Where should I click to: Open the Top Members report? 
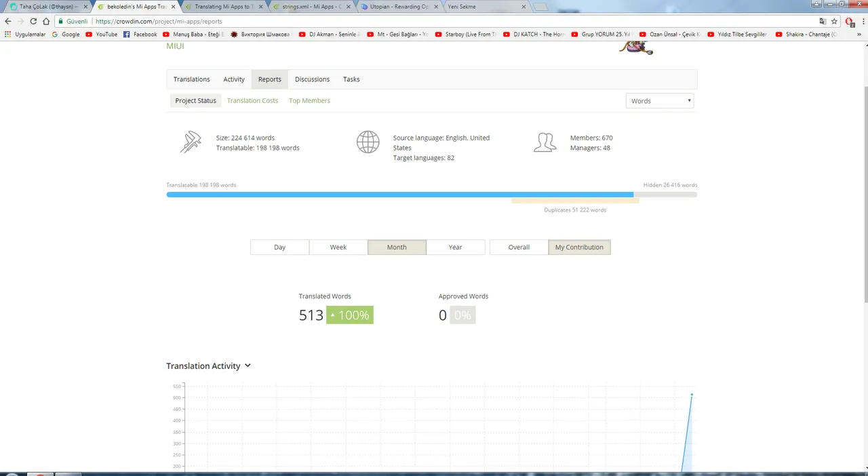click(x=309, y=100)
